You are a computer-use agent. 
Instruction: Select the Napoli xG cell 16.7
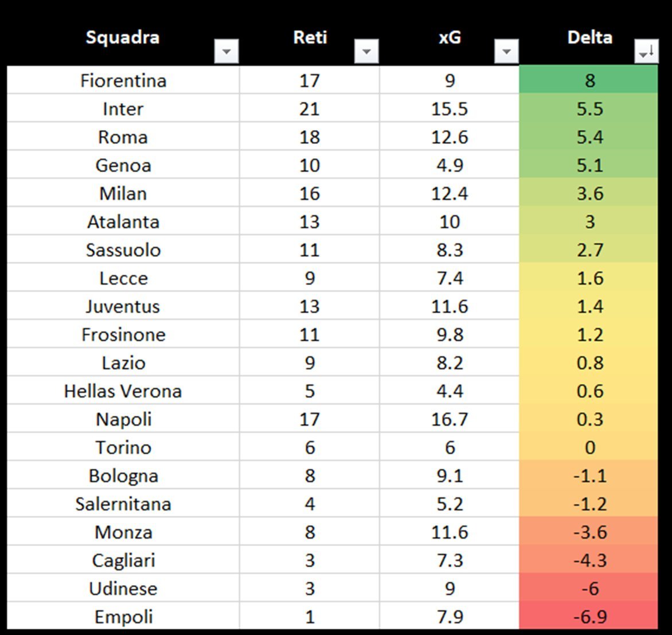tap(450, 419)
